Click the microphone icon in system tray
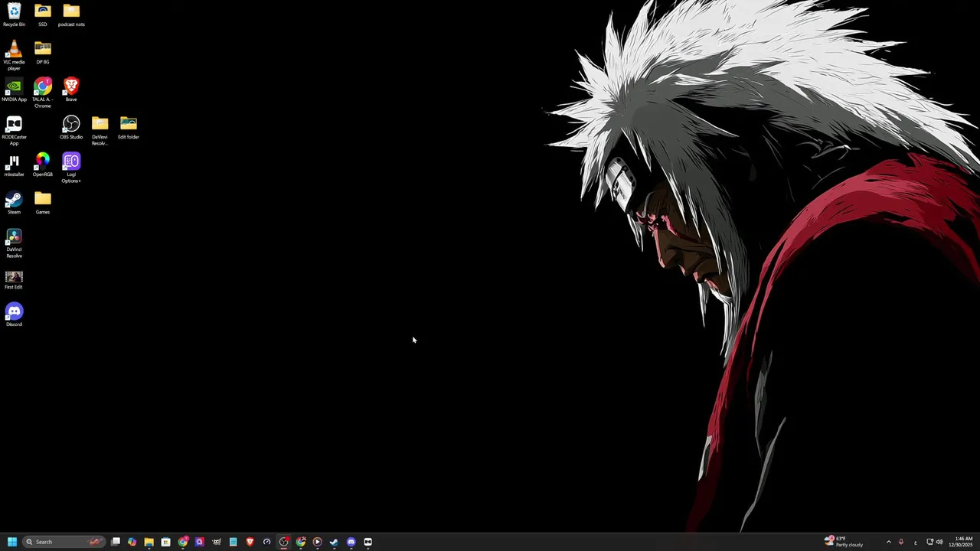Viewport: 980px width, 551px height. [901, 542]
